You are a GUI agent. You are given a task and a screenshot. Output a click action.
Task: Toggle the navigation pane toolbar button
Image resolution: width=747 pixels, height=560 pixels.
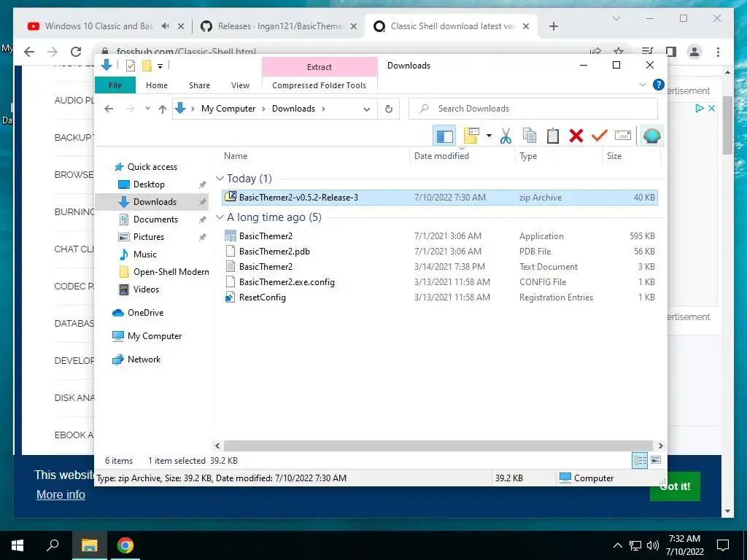[x=444, y=136]
